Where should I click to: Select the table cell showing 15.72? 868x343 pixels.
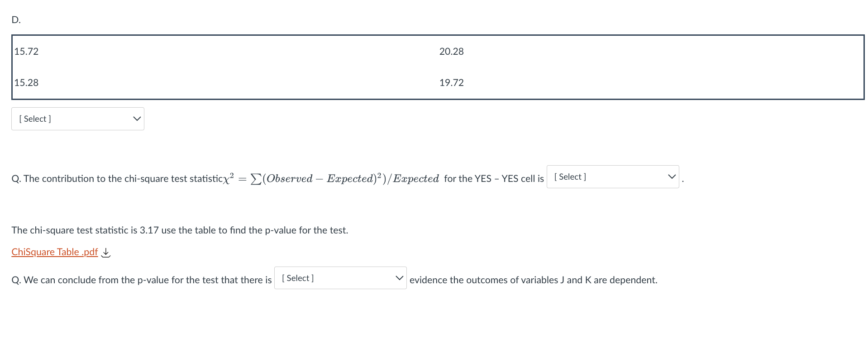pyautogui.click(x=26, y=51)
